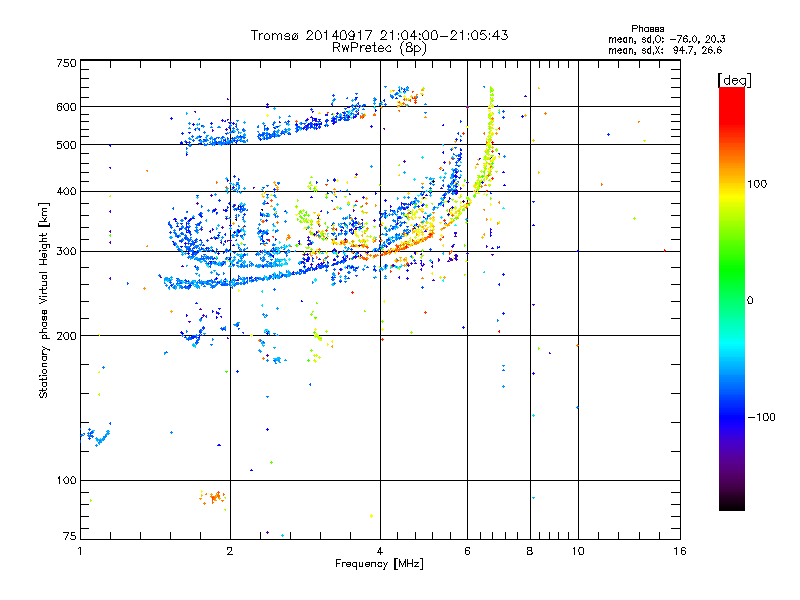Click the y-axis label '750'
This screenshot has width=800, height=600.
pyautogui.click(x=66, y=63)
